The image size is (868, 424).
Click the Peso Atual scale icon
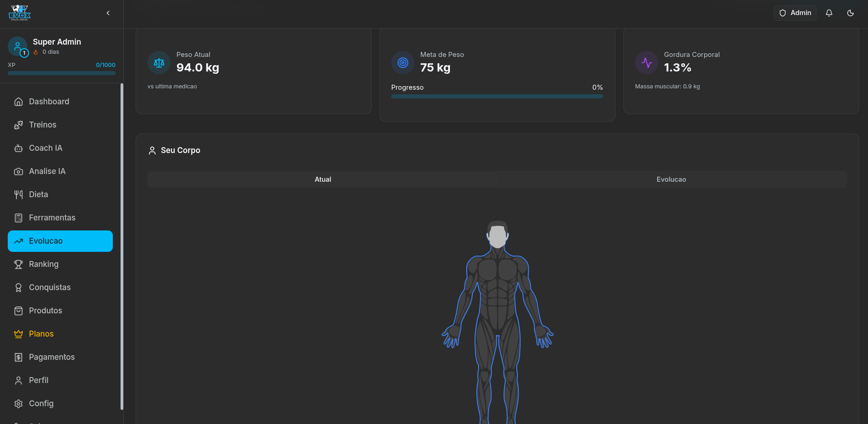(x=159, y=62)
